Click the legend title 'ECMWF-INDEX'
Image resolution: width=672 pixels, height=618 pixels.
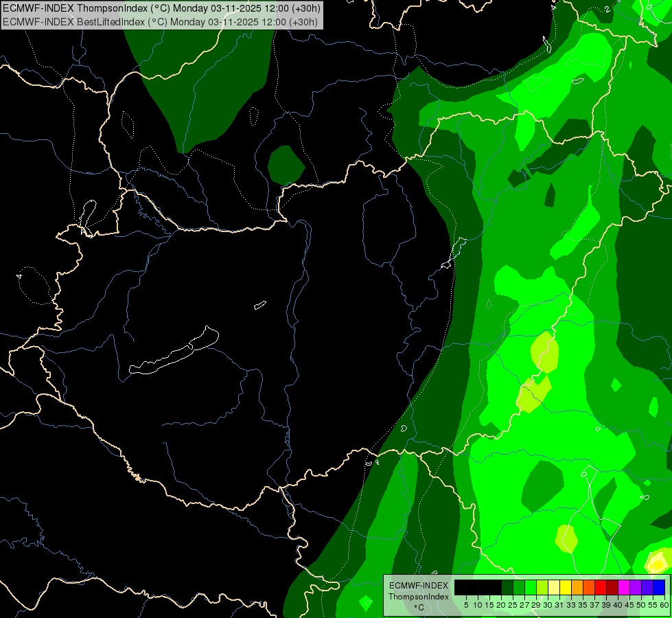tap(419, 586)
